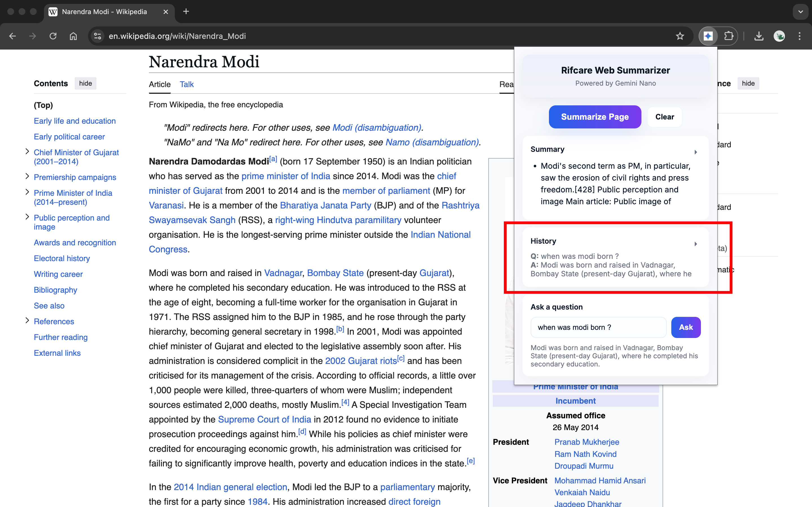812x507 pixels.
Task: Expand Chief Minister of Gujarat contents entry
Action: tap(27, 152)
